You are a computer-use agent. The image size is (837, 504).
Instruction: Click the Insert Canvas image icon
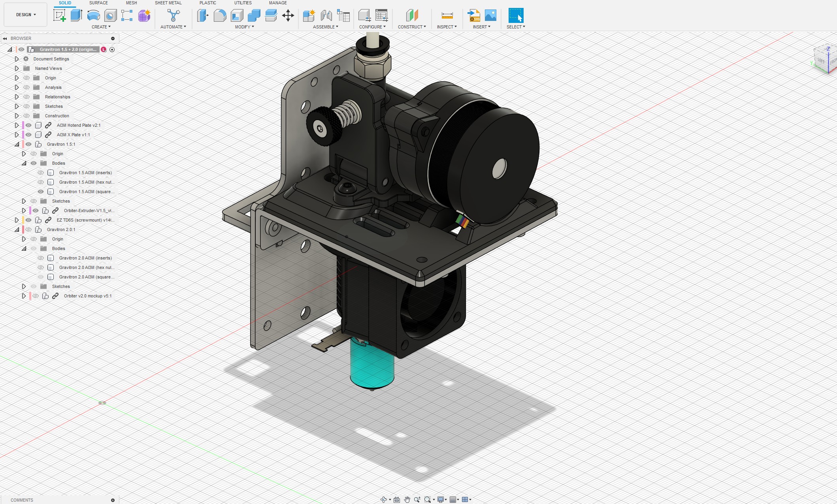(x=490, y=15)
